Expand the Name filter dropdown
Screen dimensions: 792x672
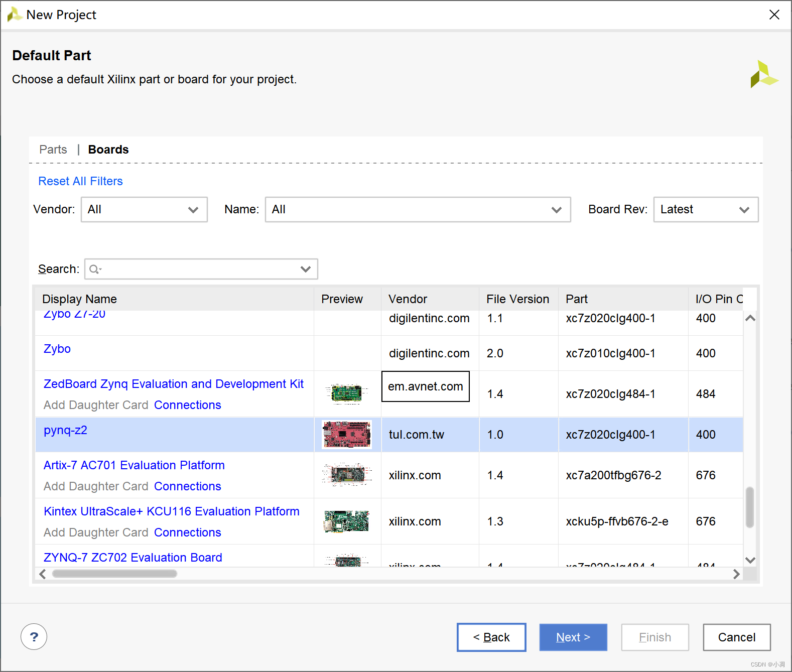(418, 209)
